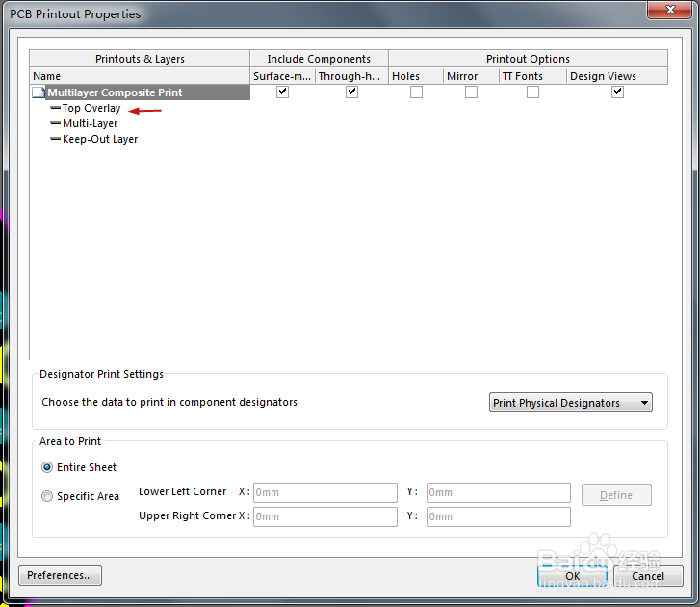Close the PCB Printout Properties dialog
This screenshot has height=607, width=700.
[x=669, y=10]
